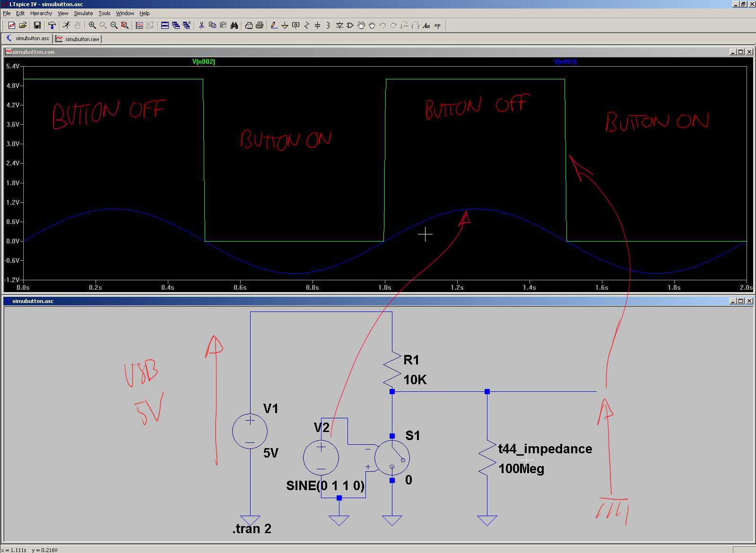The image size is (756, 553).
Task: Click the SINE(0 1 1 0) value text
Action: tap(325, 485)
